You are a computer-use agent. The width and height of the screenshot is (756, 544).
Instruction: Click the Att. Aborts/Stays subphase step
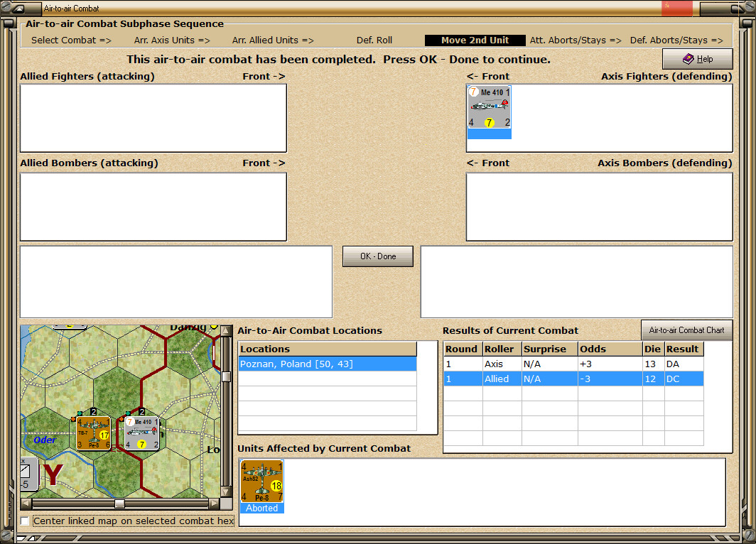click(x=576, y=40)
